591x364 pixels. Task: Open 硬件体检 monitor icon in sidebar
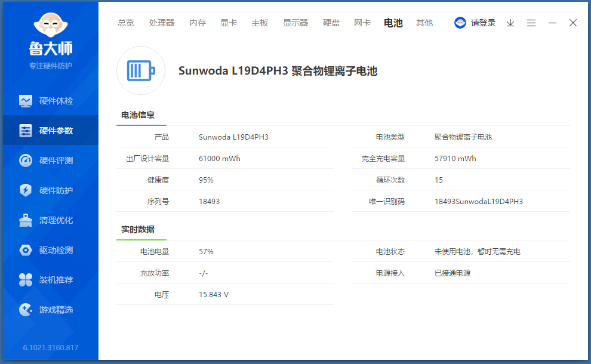[26, 101]
